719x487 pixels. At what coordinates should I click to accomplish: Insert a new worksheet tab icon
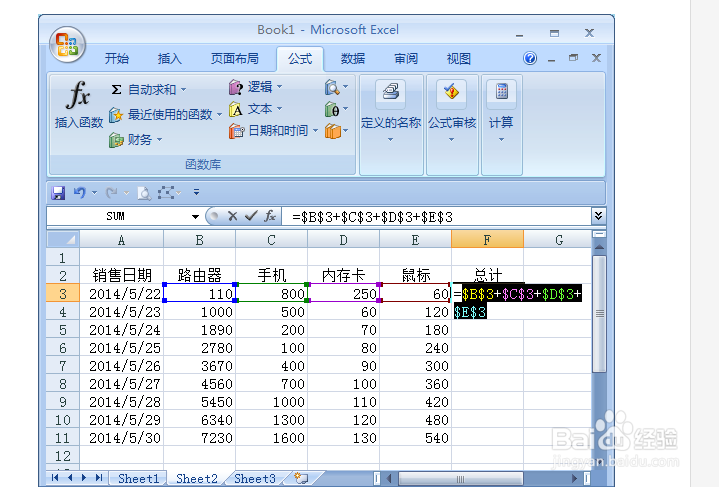301,478
